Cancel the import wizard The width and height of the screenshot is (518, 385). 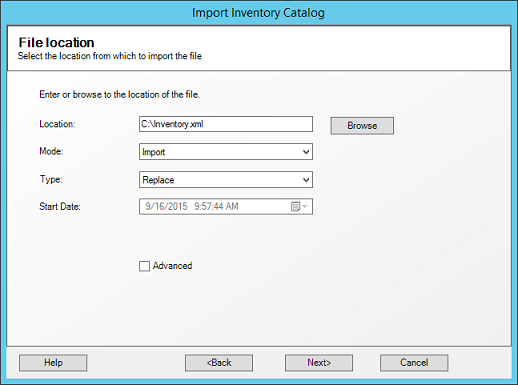click(x=414, y=363)
